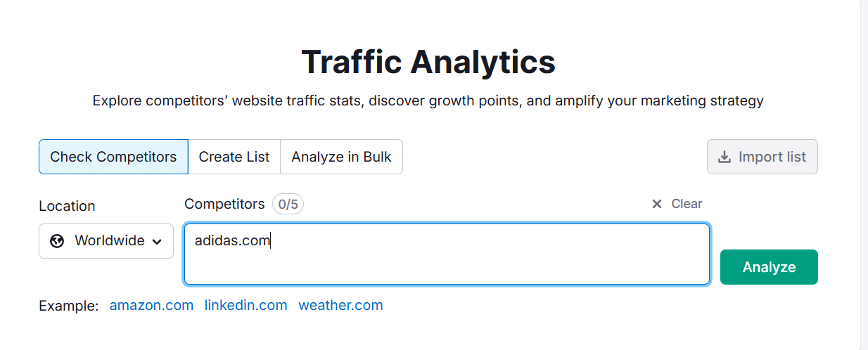Click the Import list button

(x=762, y=157)
